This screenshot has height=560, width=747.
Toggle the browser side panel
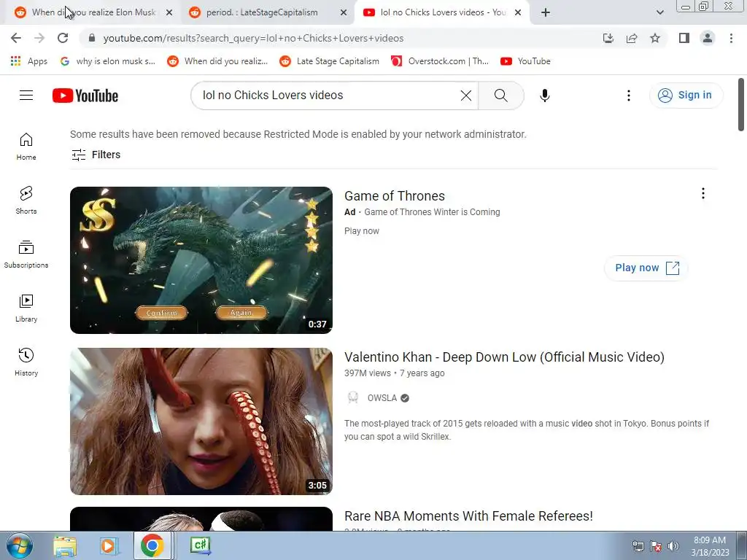coord(684,38)
